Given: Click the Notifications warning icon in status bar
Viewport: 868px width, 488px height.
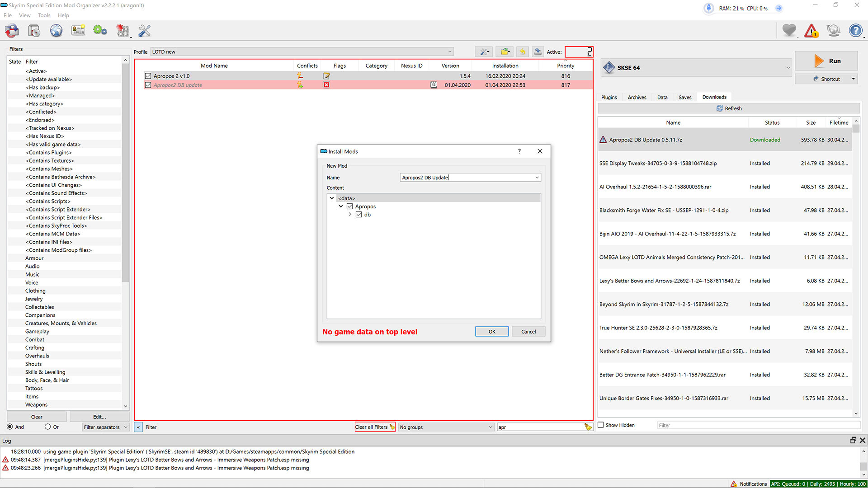Looking at the screenshot, I should (x=734, y=484).
